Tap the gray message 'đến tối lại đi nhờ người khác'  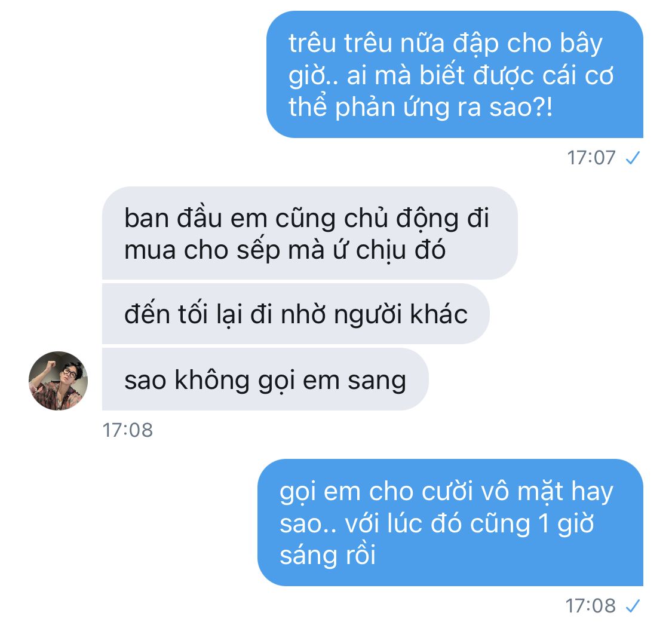point(296,314)
